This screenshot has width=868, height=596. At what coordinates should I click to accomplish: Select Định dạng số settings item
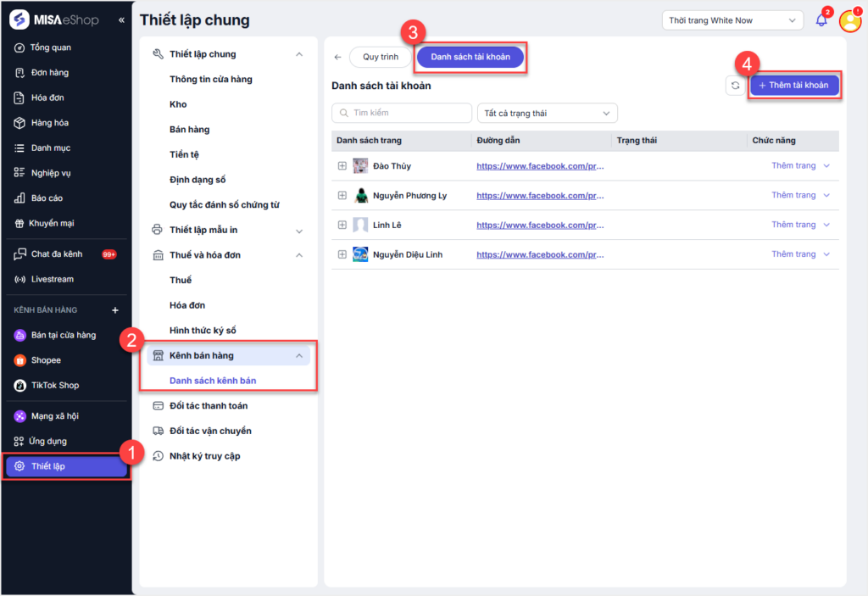[x=198, y=180]
